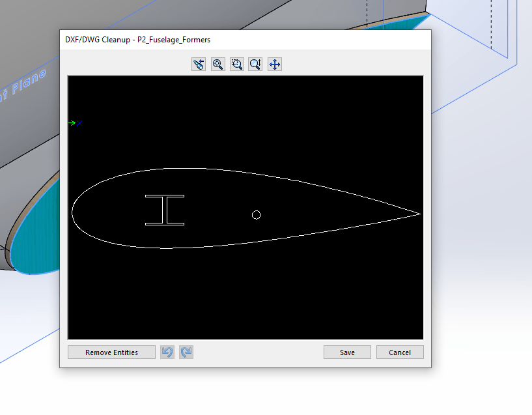Click the I-beam's bottom flange
532x415 pixels.
pos(165,225)
